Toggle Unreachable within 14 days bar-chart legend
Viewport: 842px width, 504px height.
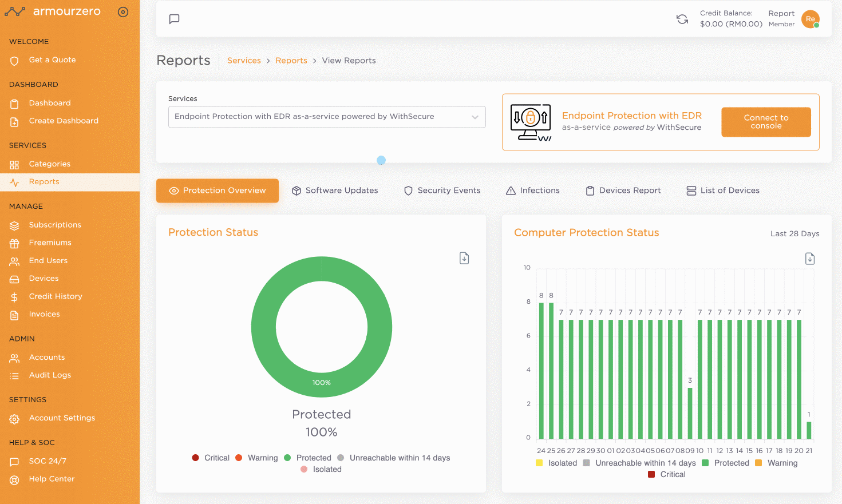(x=639, y=463)
